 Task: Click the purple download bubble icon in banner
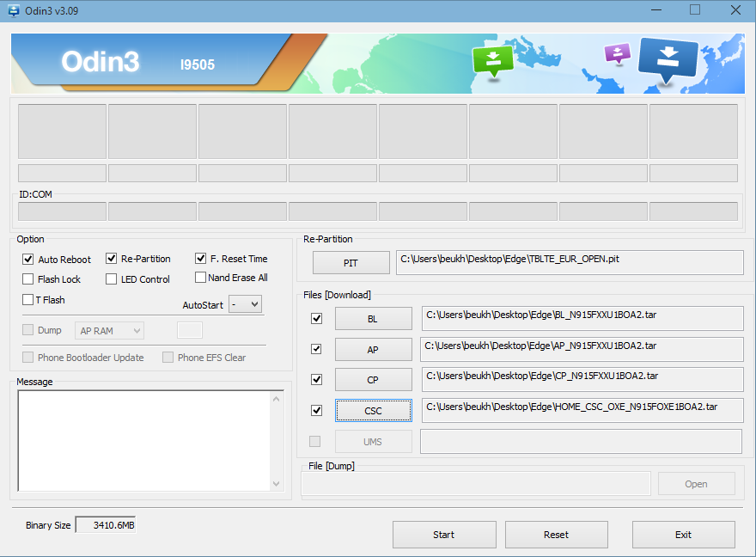point(617,53)
